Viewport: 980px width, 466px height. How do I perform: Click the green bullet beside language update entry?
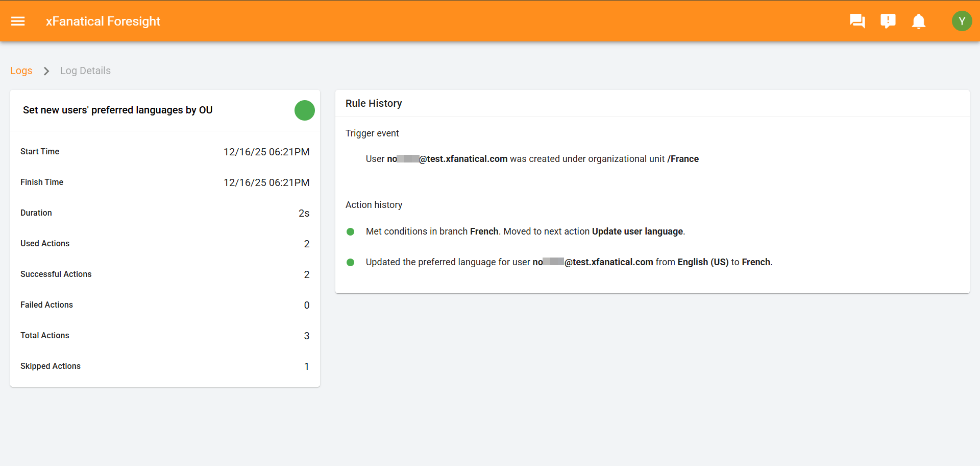pos(351,262)
